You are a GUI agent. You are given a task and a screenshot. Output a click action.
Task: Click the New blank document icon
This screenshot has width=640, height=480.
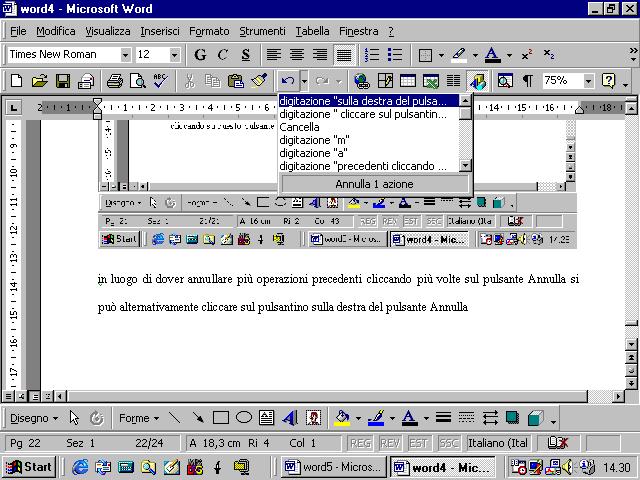coord(16,81)
